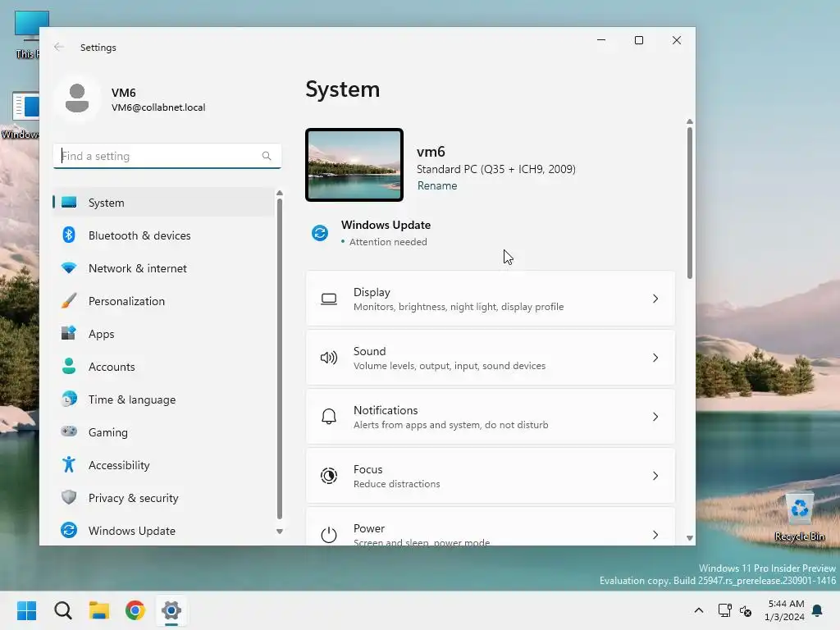The image size is (840, 630).
Task: Expand Notifications settings chevron
Action: tap(655, 417)
